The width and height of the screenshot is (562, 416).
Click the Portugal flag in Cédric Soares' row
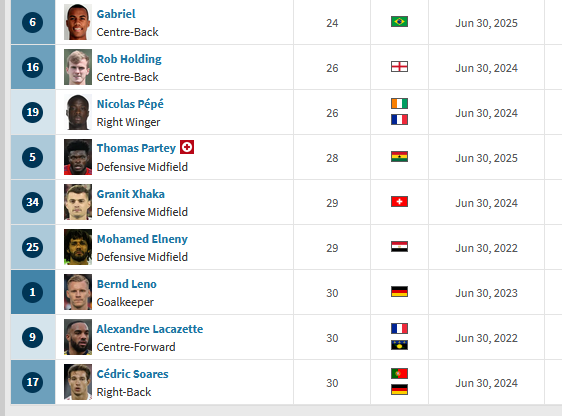(x=399, y=373)
